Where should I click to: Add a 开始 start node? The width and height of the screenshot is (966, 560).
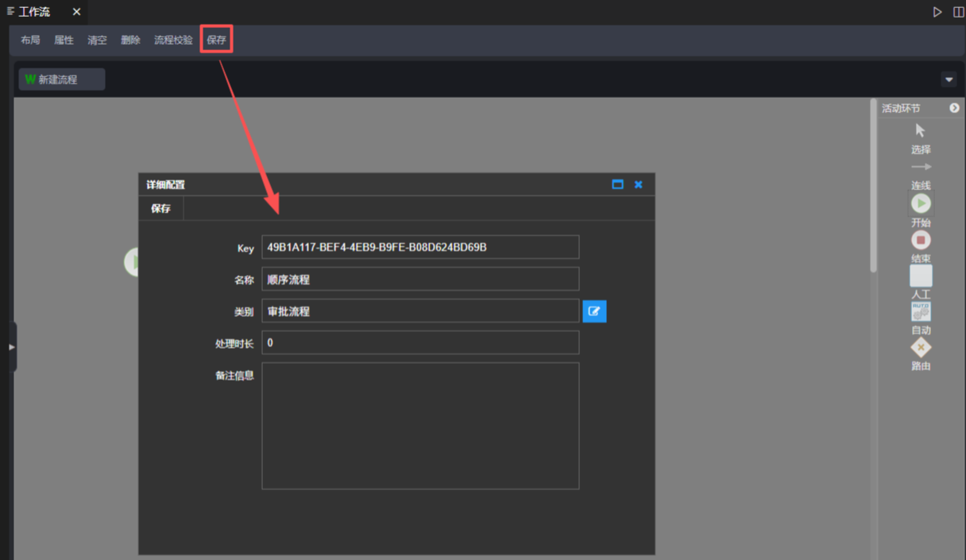pos(921,204)
